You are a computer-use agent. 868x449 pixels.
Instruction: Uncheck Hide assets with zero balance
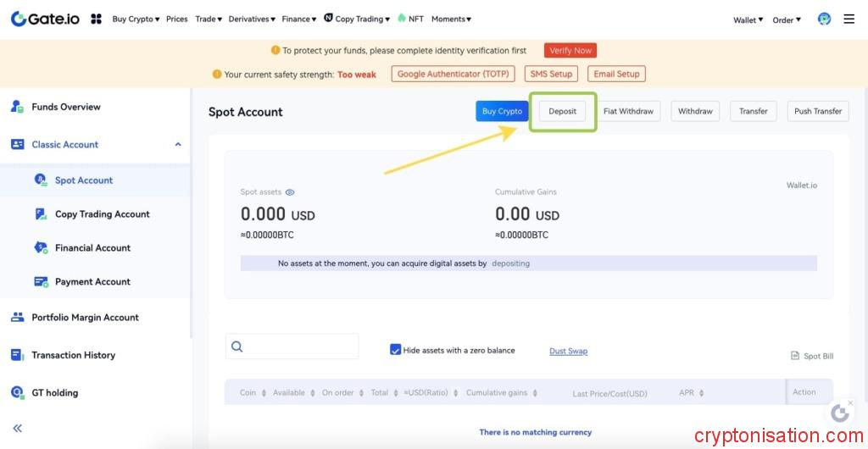point(395,350)
